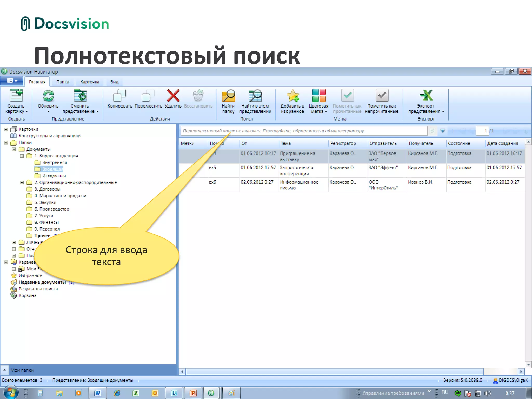
Task: Open the Цветовая метка icon
Action: click(319, 95)
